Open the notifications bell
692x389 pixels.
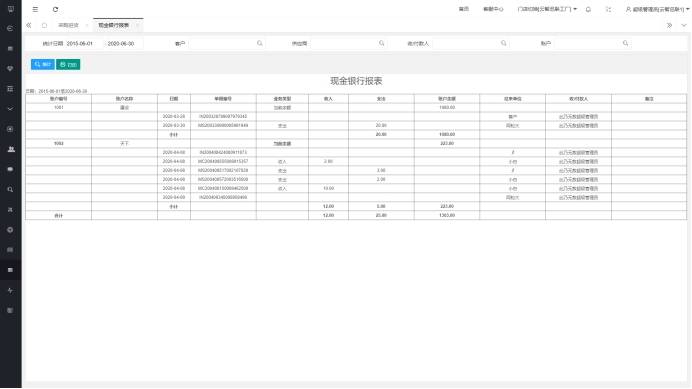[x=588, y=9]
